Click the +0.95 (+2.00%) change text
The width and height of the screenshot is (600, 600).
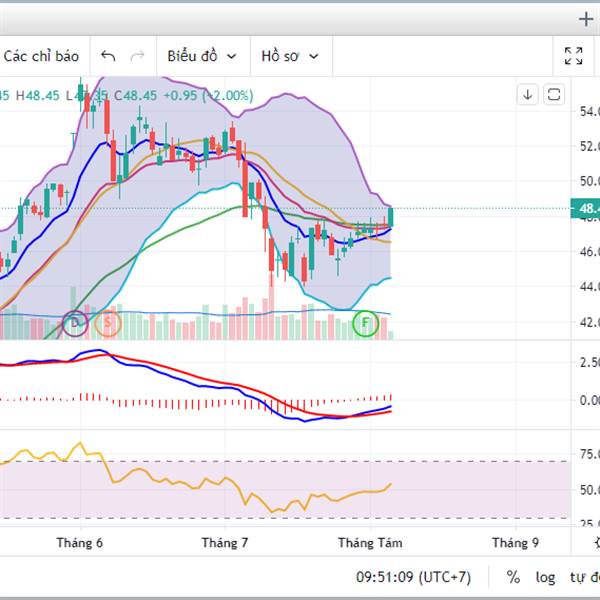point(208,95)
